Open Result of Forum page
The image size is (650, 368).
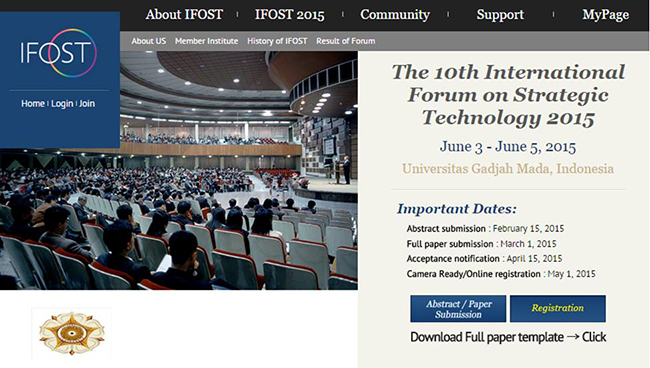click(345, 41)
